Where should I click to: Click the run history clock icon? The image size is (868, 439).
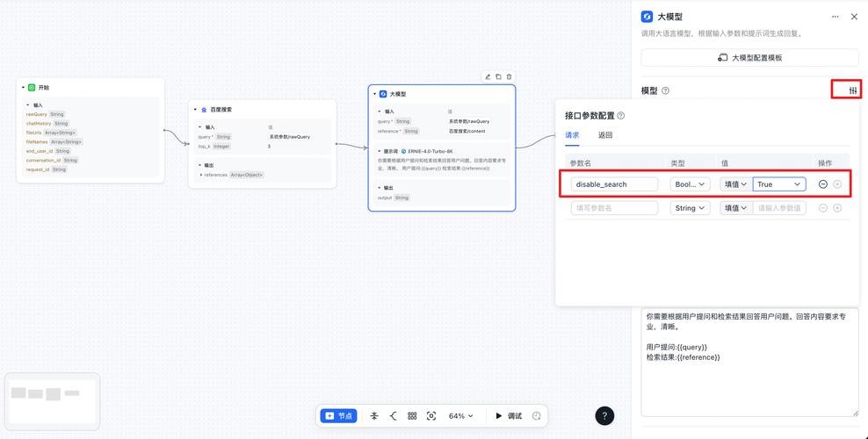point(537,415)
